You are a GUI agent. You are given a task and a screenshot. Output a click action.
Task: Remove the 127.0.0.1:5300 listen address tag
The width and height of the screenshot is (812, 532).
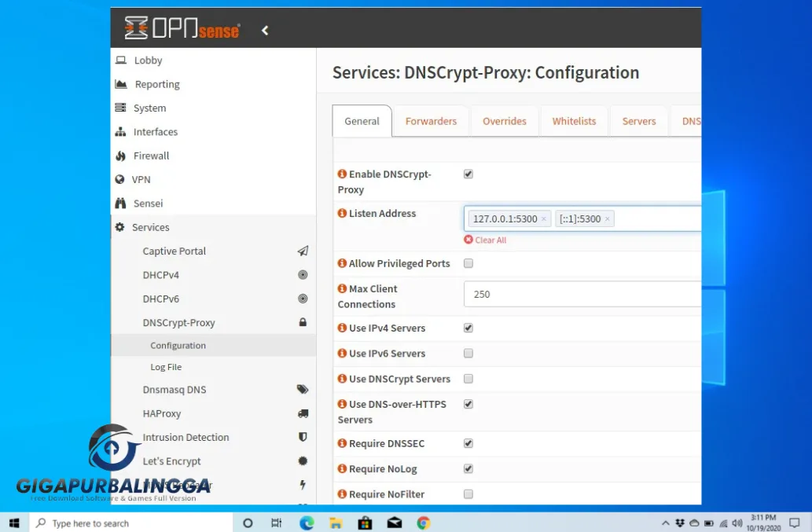click(544, 219)
